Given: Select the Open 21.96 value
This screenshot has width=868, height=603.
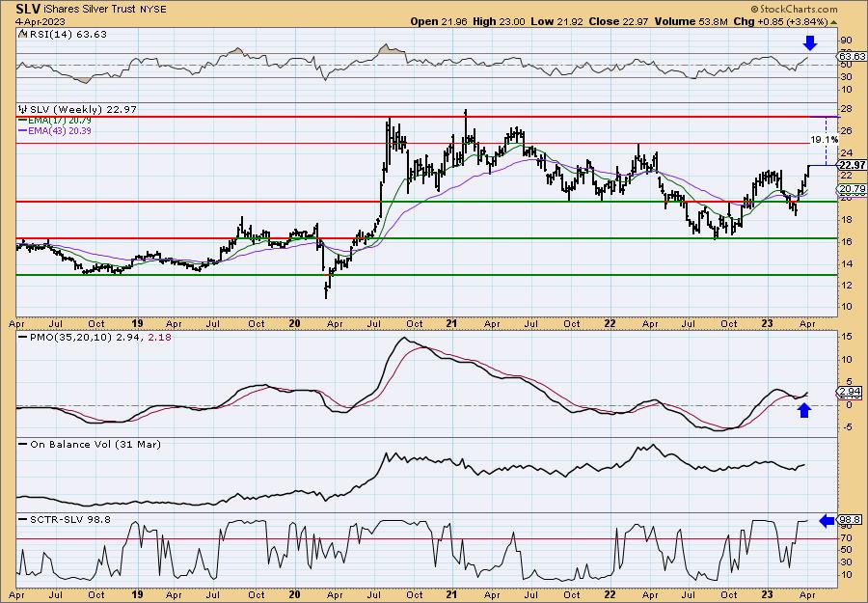Looking at the screenshot, I should (439, 21).
